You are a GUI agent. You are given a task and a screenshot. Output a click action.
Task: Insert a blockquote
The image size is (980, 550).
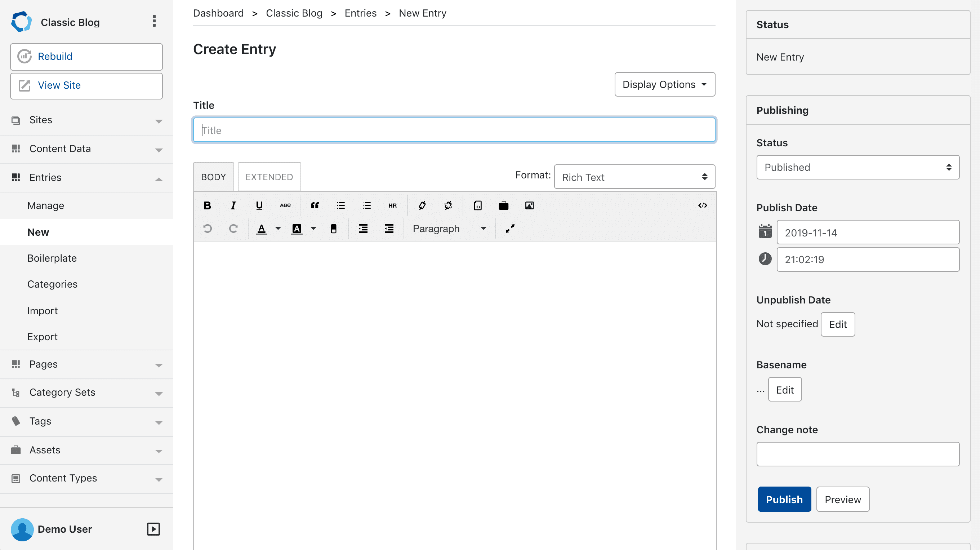315,205
